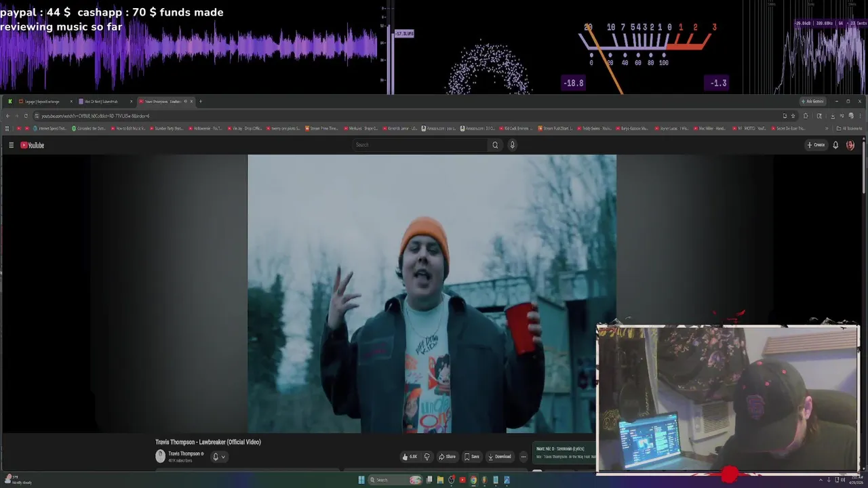Screen dimensions: 868x488
Task: Open the Create button on YouTube
Action: pos(816,145)
